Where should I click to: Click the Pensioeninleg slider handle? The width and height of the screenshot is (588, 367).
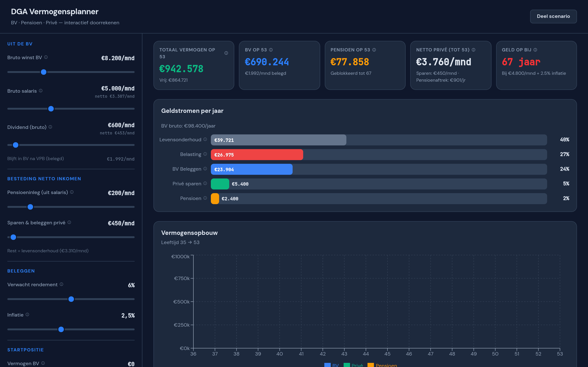tap(30, 207)
